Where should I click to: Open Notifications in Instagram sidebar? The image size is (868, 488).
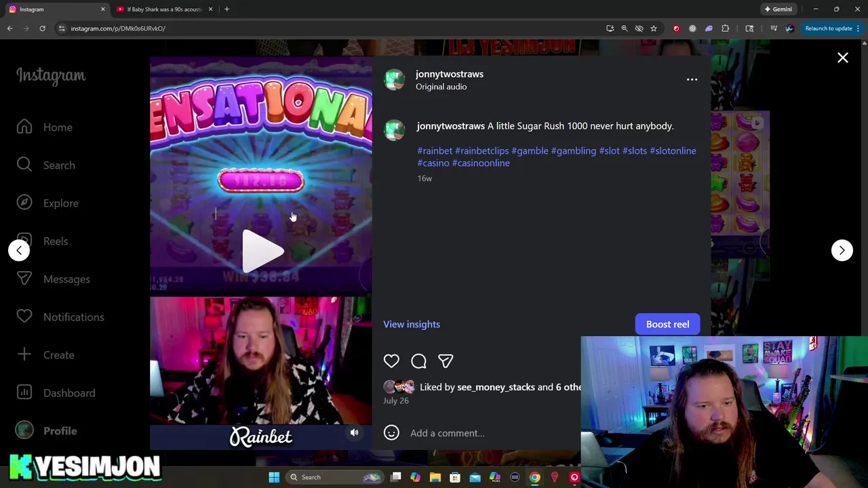[60, 317]
